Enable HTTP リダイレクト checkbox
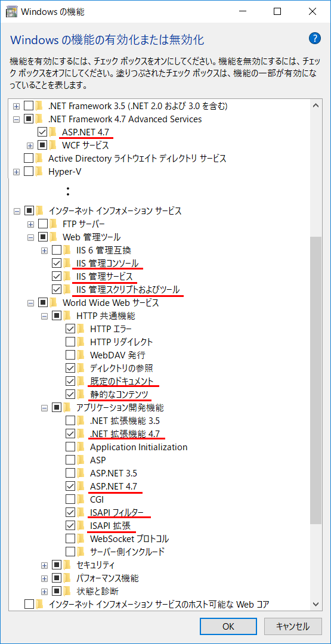 (x=70, y=341)
